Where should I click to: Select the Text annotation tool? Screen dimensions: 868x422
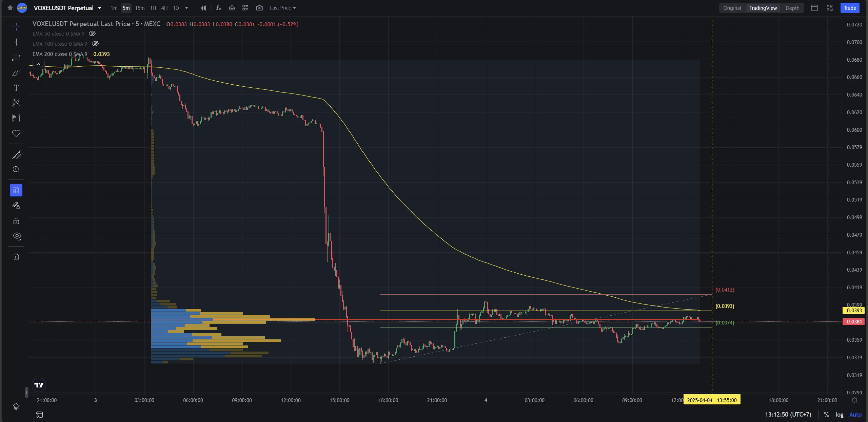click(16, 88)
